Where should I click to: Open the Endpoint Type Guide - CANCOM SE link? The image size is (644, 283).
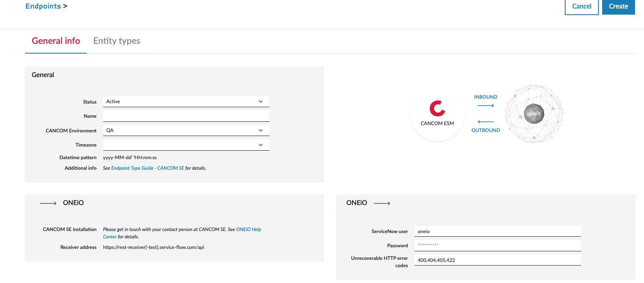pyautogui.click(x=148, y=168)
